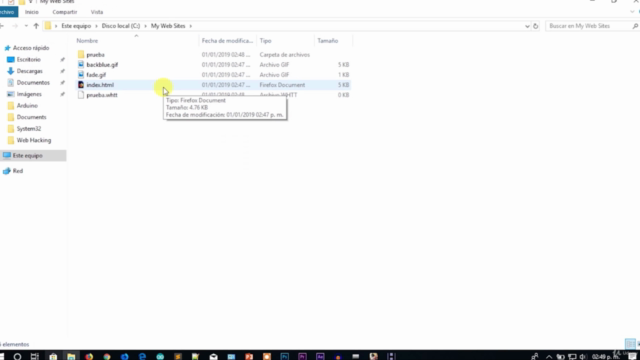Click the backblue.gif file icon

coord(81,64)
